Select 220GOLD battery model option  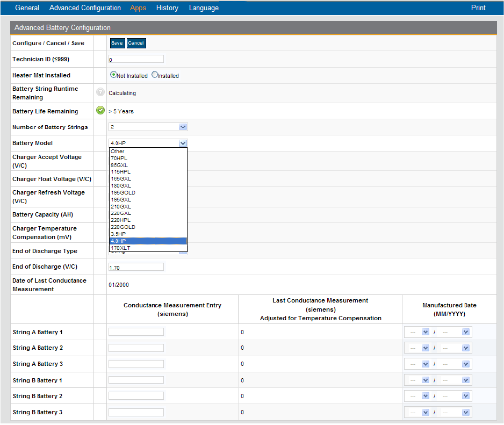(148, 227)
